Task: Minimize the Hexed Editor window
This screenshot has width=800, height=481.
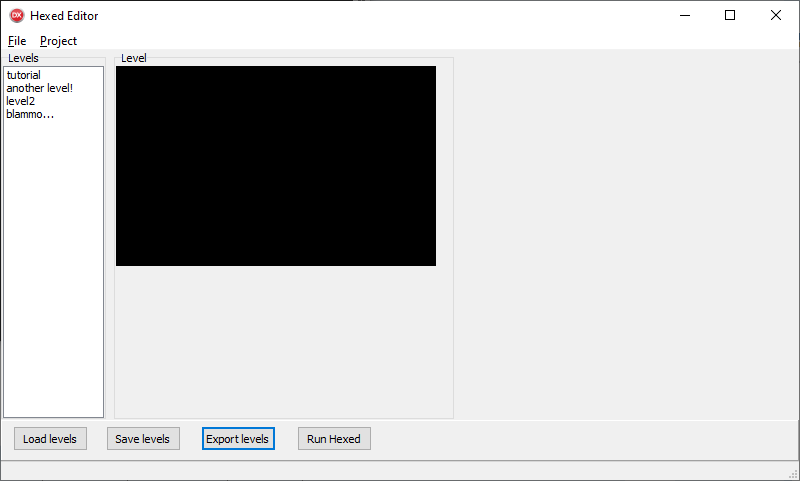Action: point(685,15)
